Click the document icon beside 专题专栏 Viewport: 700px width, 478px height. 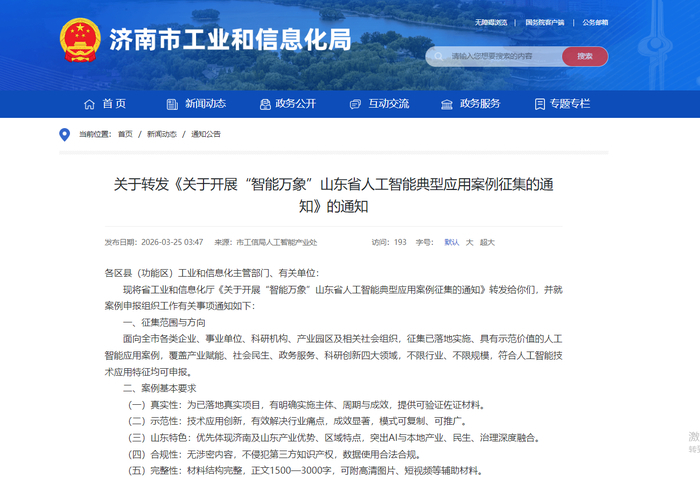point(539,104)
